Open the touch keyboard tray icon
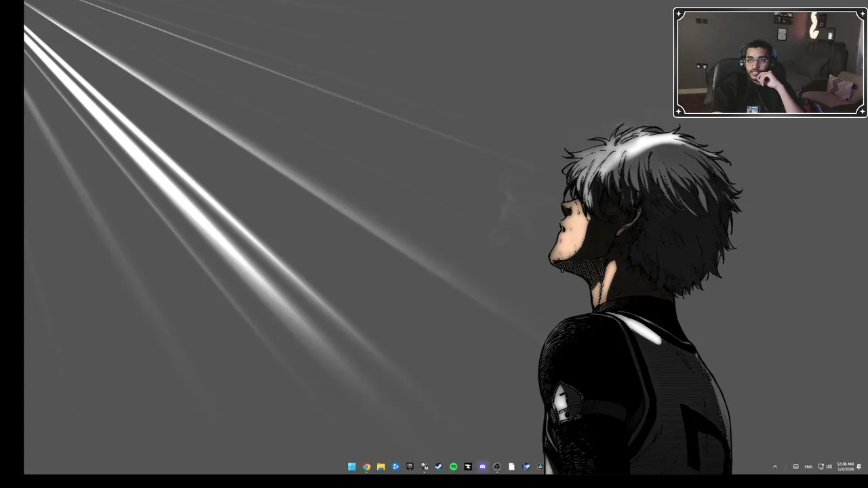The width and height of the screenshot is (868, 488). coord(796,466)
